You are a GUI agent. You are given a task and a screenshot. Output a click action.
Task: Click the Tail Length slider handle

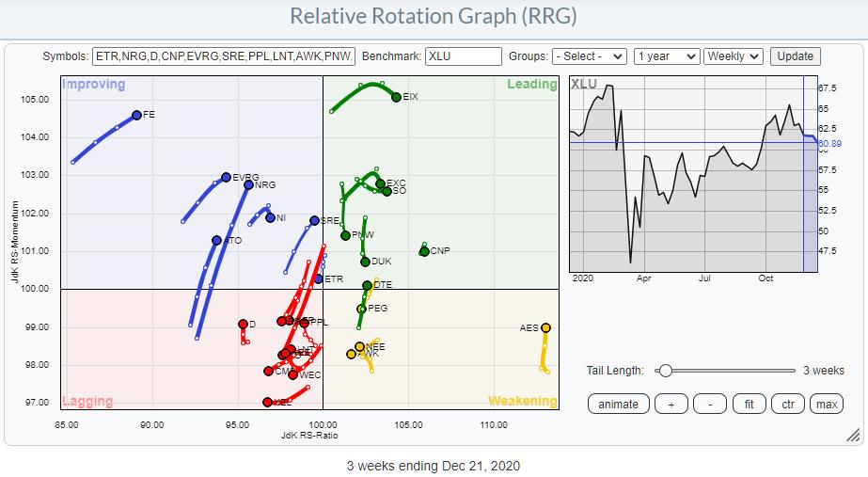pyautogui.click(x=666, y=371)
